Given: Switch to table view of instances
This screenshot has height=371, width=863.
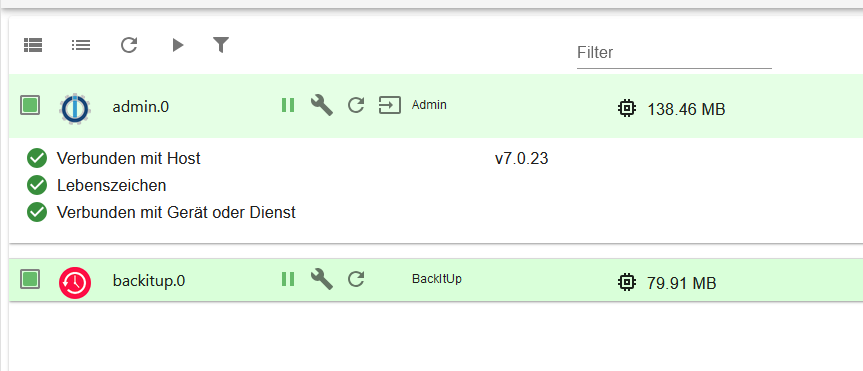Looking at the screenshot, I should [33, 45].
